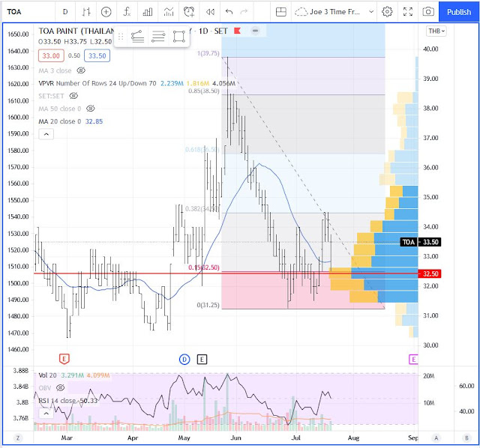
Task: Select the Vol 20 legend
Action: tap(47, 375)
